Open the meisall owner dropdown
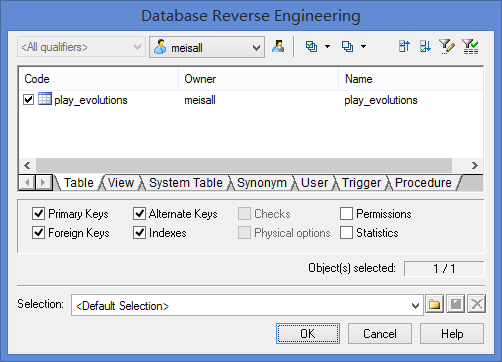Screen dimensions: 502x362 (x=207, y=47)
